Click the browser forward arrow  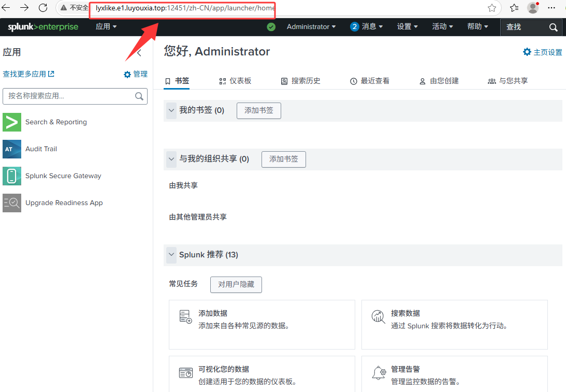tap(24, 8)
